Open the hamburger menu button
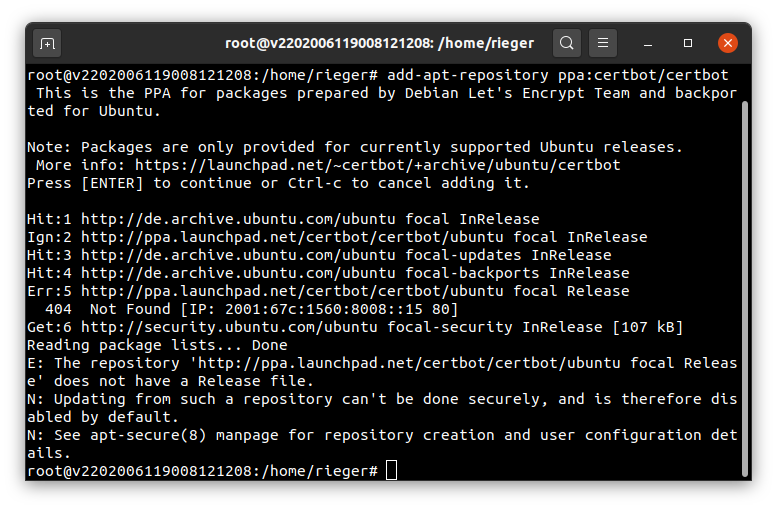 tap(603, 43)
